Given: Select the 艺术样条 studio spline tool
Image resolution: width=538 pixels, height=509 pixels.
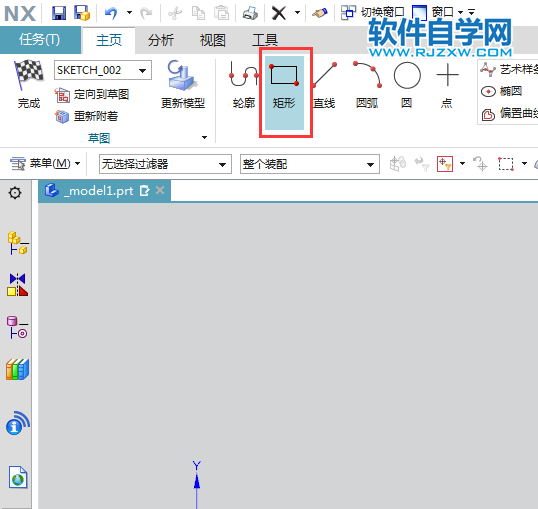Looking at the screenshot, I should (508, 70).
